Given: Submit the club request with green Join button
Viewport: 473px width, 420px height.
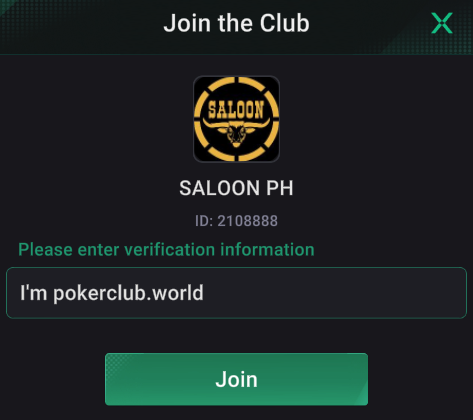Looking at the screenshot, I should tap(236, 379).
